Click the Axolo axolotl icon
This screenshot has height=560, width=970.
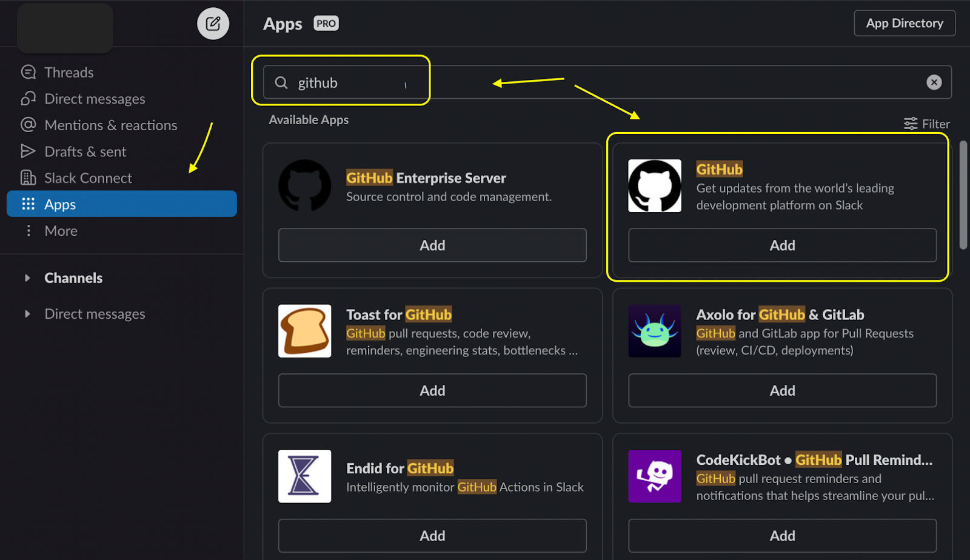pos(655,331)
